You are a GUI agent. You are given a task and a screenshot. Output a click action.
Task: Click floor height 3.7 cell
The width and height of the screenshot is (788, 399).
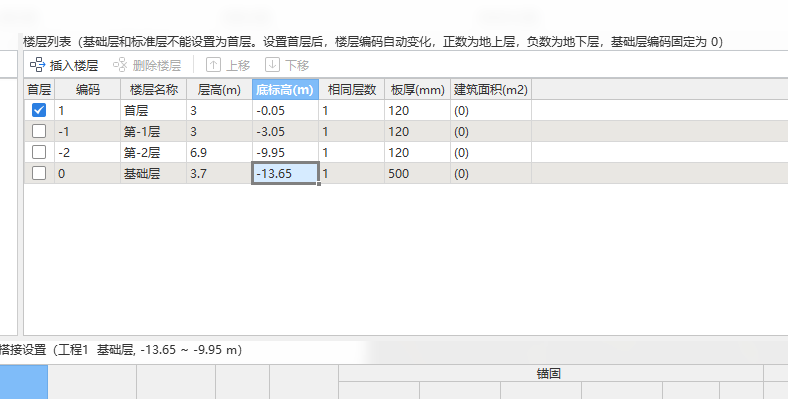[x=219, y=174]
